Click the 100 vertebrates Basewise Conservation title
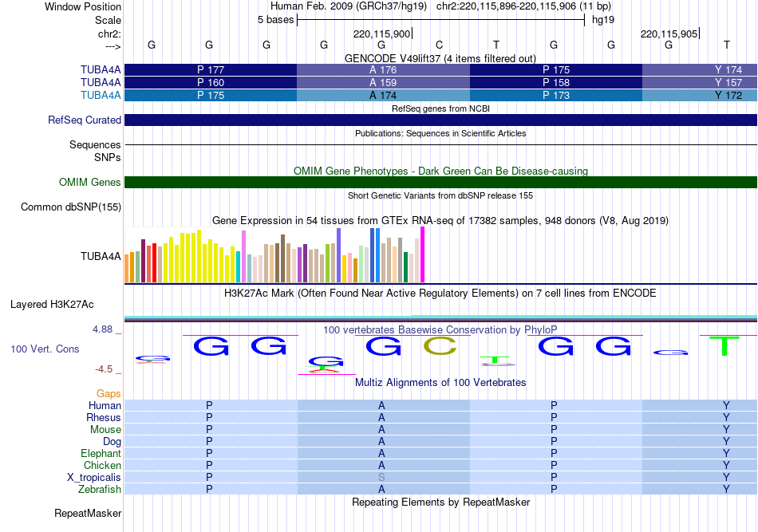The width and height of the screenshot is (758, 532). [x=440, y=329]
